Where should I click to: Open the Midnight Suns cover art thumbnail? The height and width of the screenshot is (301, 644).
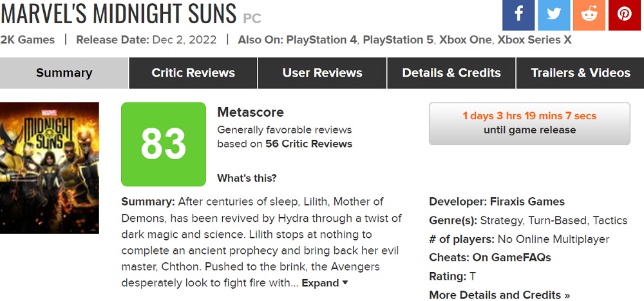click(x=50, y=168)
